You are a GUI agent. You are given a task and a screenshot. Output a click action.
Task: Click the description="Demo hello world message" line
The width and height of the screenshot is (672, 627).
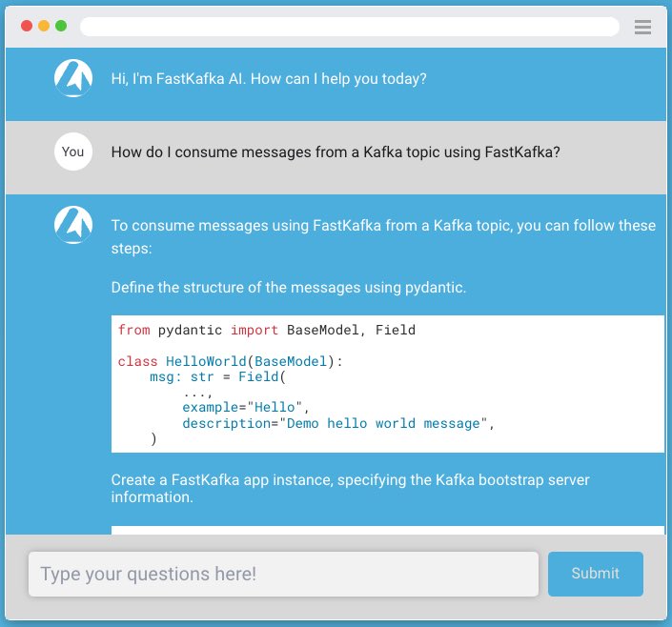point(338,423)
